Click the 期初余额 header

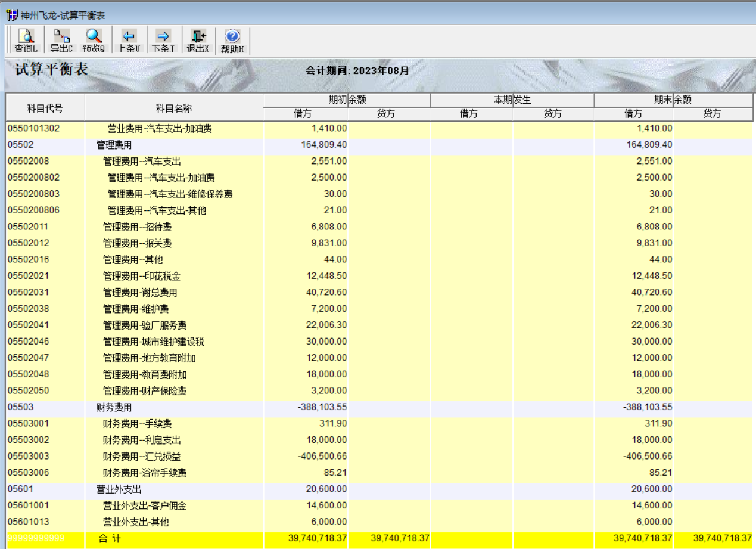tap(347, 100)
